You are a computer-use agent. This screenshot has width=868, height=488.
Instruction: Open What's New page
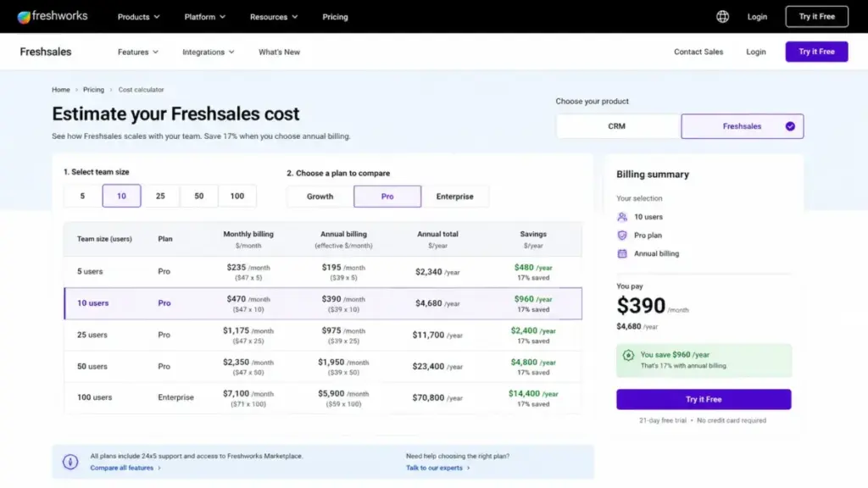coord(279,52)
